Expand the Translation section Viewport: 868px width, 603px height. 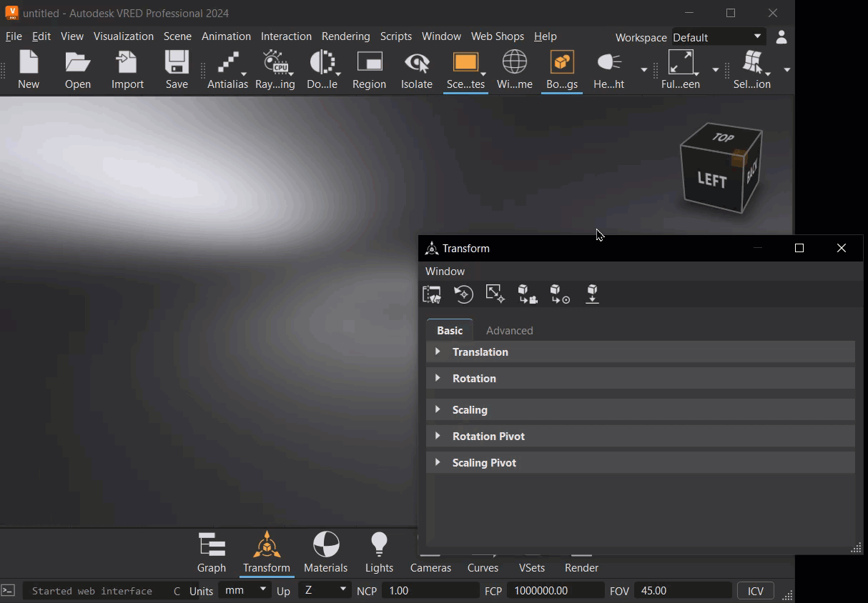(641, 352)
